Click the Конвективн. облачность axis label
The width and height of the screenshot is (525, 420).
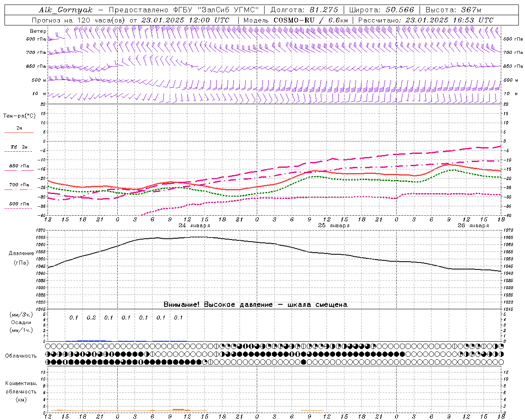tap(21, 391)
